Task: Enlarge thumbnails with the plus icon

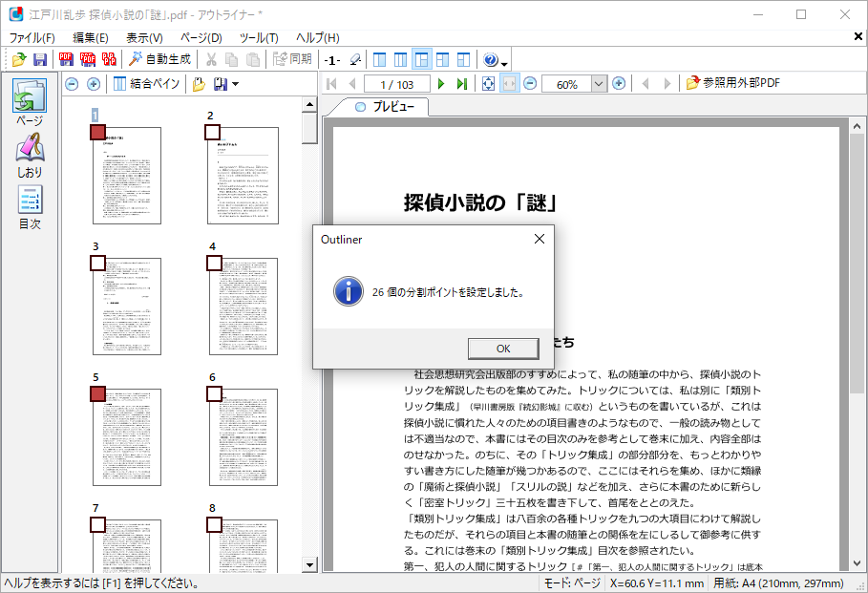Action: [94, 84]
